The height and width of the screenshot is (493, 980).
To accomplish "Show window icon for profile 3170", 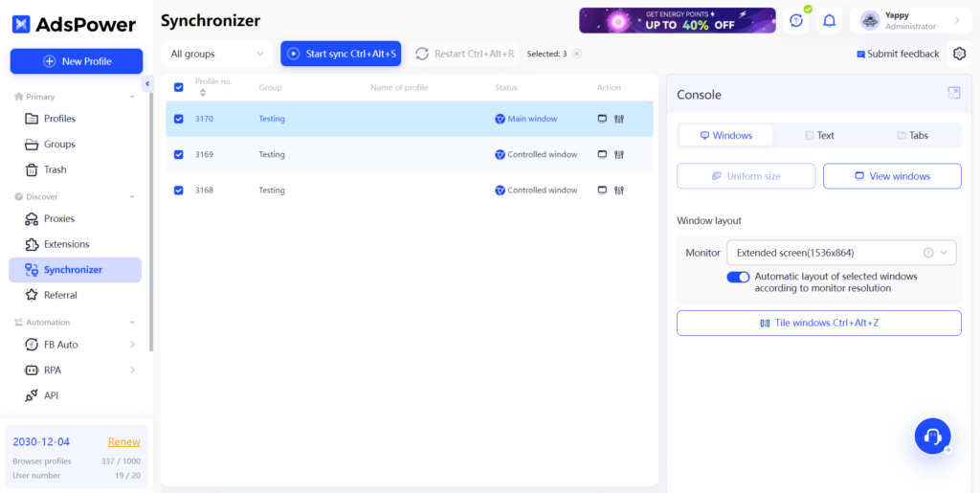I will 603,119.
